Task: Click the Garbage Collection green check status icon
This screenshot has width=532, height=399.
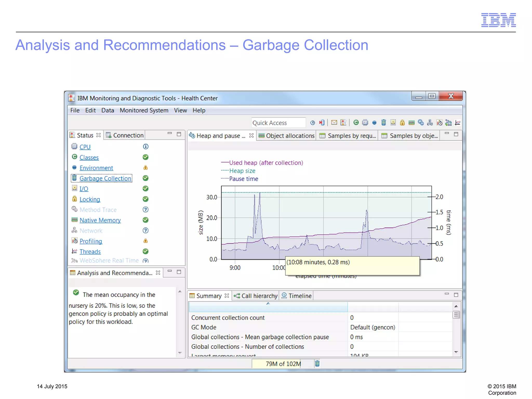Action: click(146, 178)
